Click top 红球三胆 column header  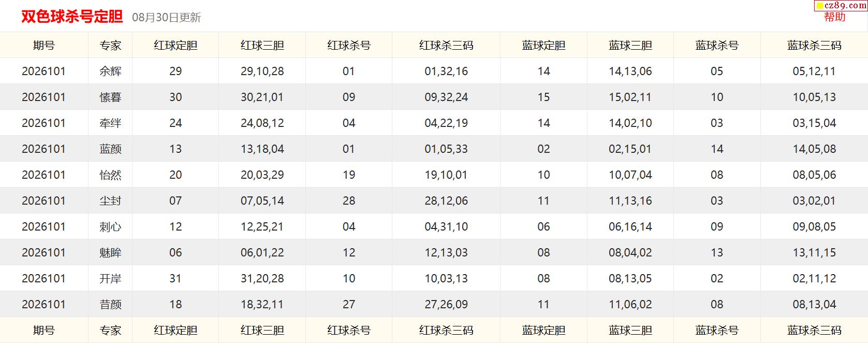click(x=262, y=46)
